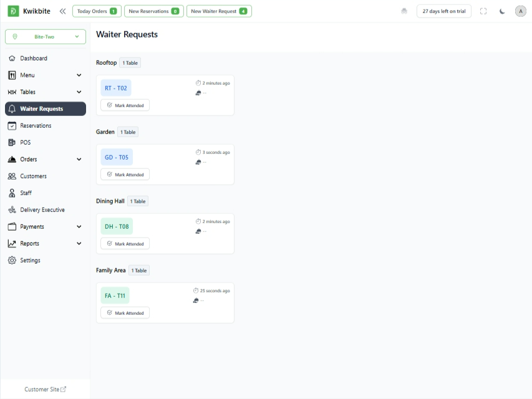Enter fullscreen mode via expand icon
Image resolution: width=532 pixels, height=399 pixels.
click(483, 11)
